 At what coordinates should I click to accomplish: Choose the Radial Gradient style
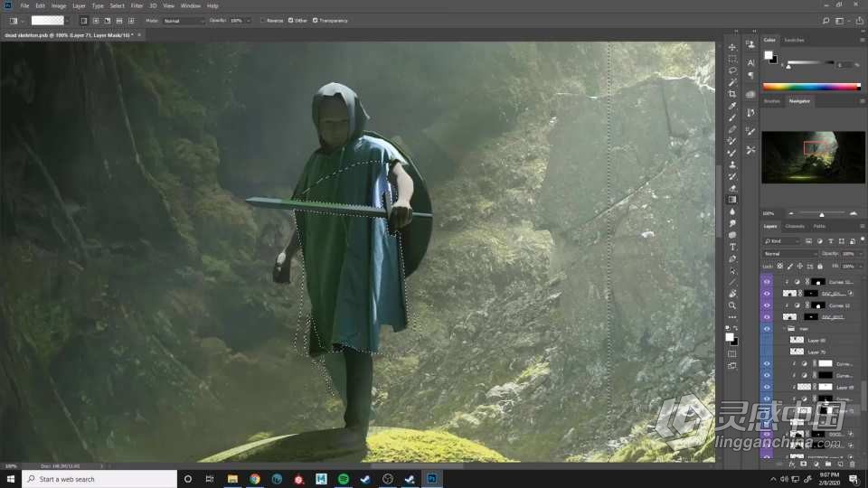(x=96, y=21)
